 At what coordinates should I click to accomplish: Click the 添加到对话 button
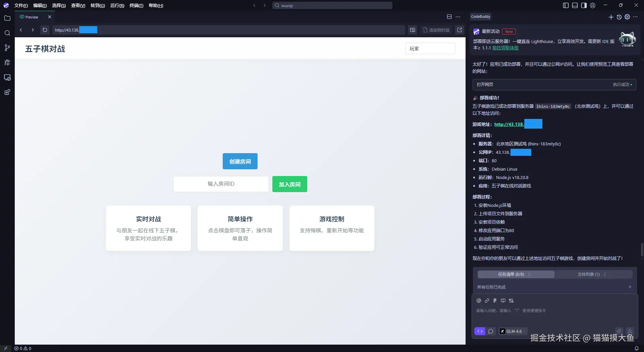coord(436,30)
